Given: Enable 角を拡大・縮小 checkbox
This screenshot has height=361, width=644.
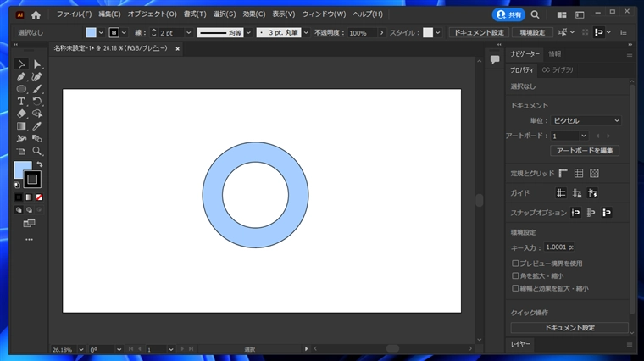Looking at the screenshot, I should (x=515, y=275).
